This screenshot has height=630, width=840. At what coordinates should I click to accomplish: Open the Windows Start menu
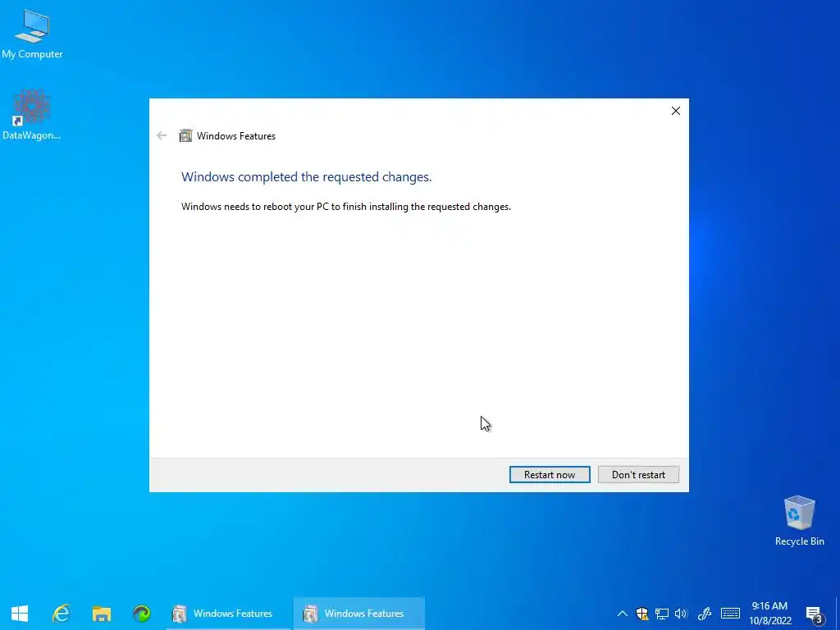[20, 614]
